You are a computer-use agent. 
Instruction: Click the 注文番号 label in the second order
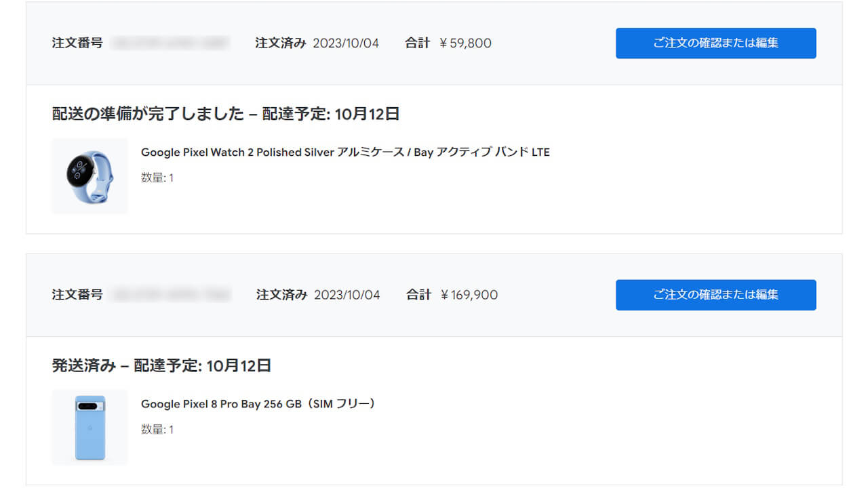click(77, 295)
